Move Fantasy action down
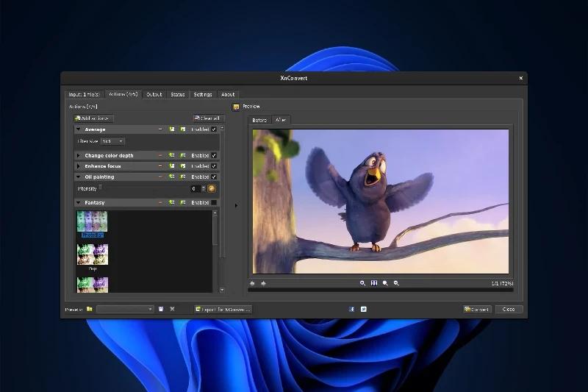This screenshot has width=588, height=392. click(183, 202)
